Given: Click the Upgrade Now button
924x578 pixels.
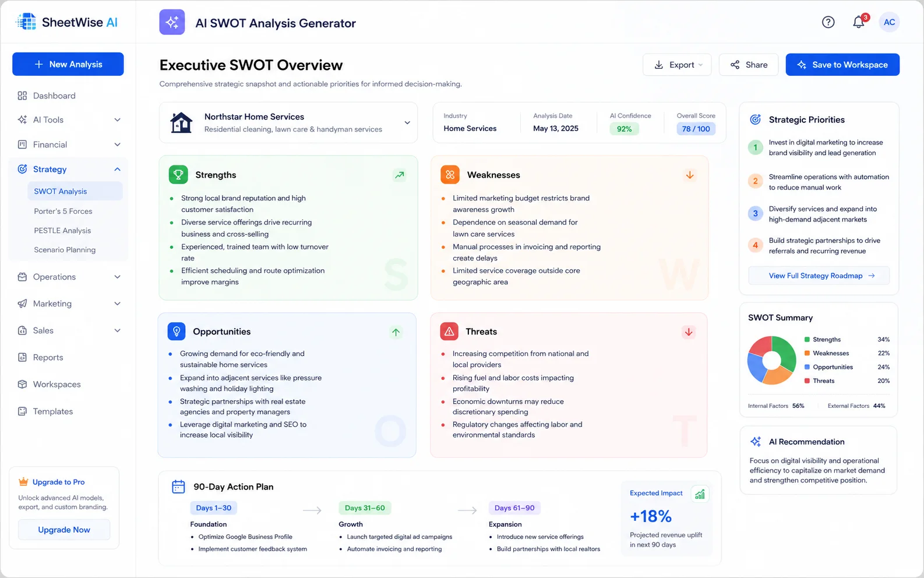Looking at the screenshot, I should pos(64,530).
